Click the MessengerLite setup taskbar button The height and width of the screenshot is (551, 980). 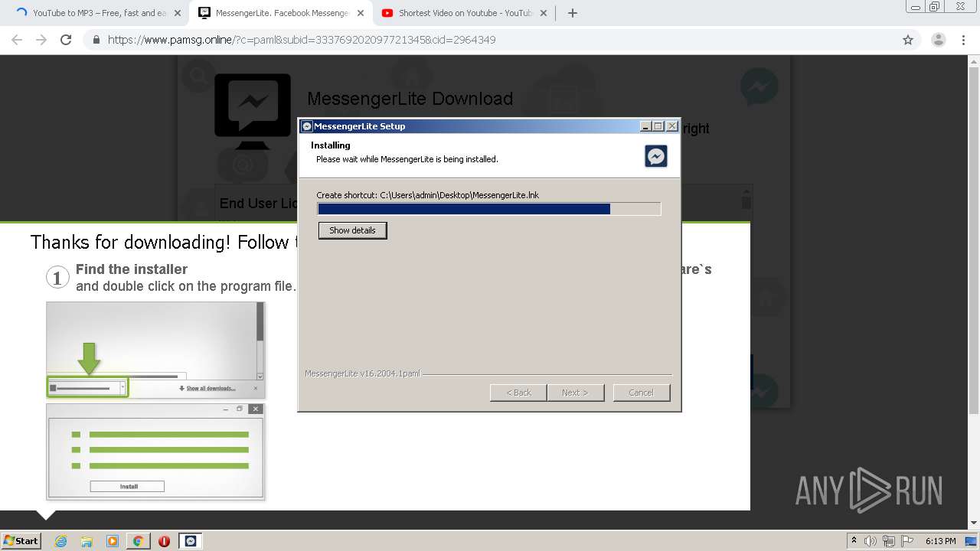[191, 541]
